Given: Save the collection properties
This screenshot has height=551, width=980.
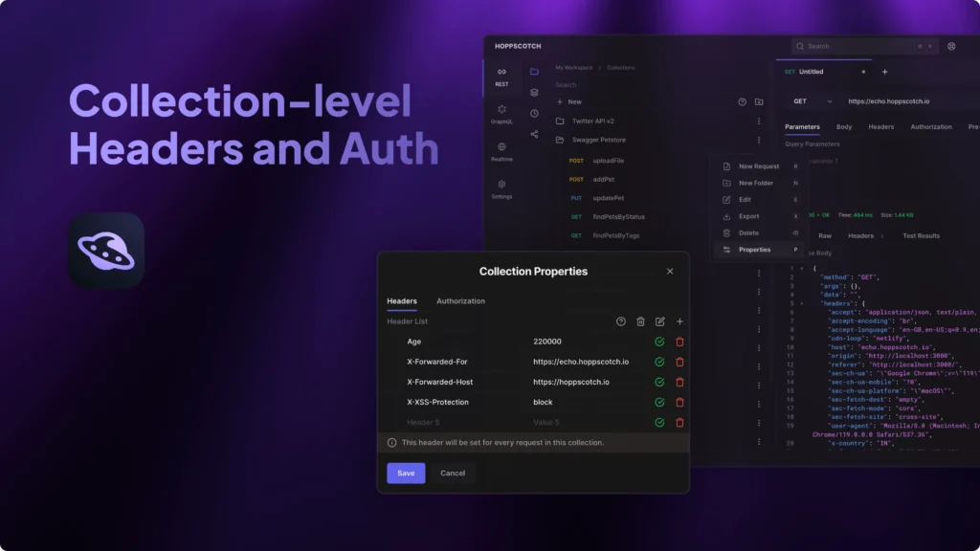Looking at the screenshot, I should coord(406,473).
